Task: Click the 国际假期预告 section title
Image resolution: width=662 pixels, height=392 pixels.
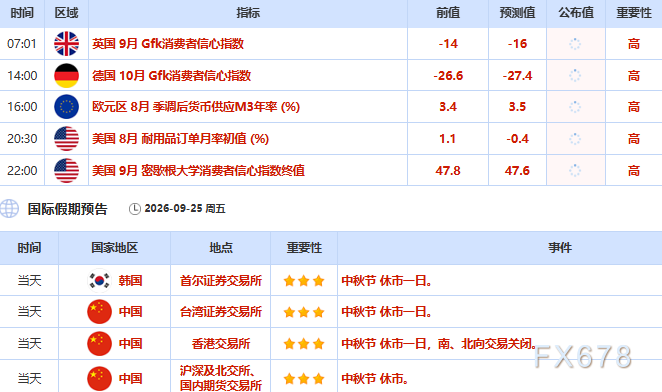Action: click(x=68, y=209)
